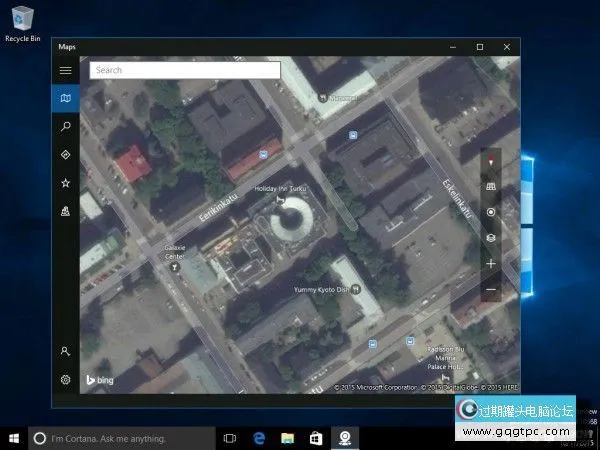Open Maps settings gear

[x=66, y=380]
